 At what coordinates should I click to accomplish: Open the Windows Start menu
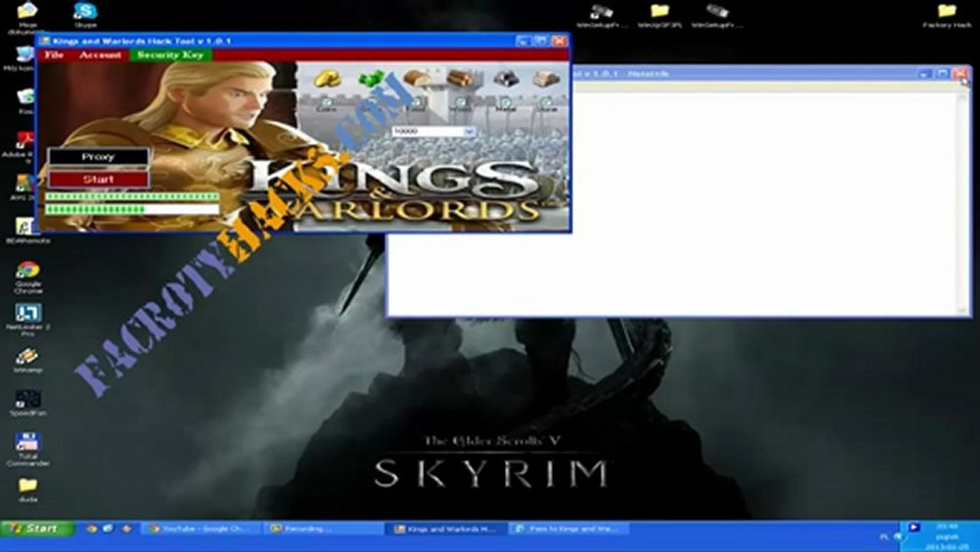37,528
